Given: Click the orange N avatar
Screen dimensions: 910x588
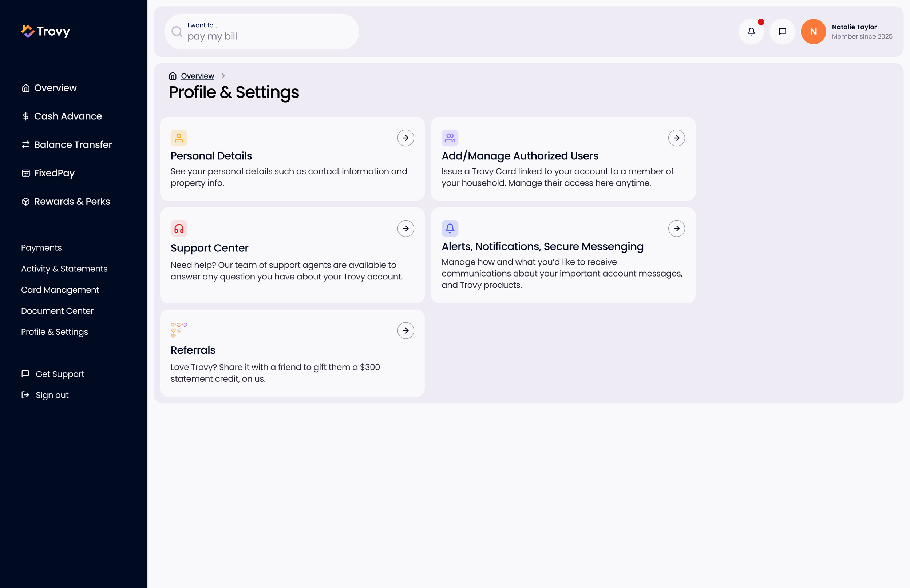Looking at the screenshot, I should 813,32.
